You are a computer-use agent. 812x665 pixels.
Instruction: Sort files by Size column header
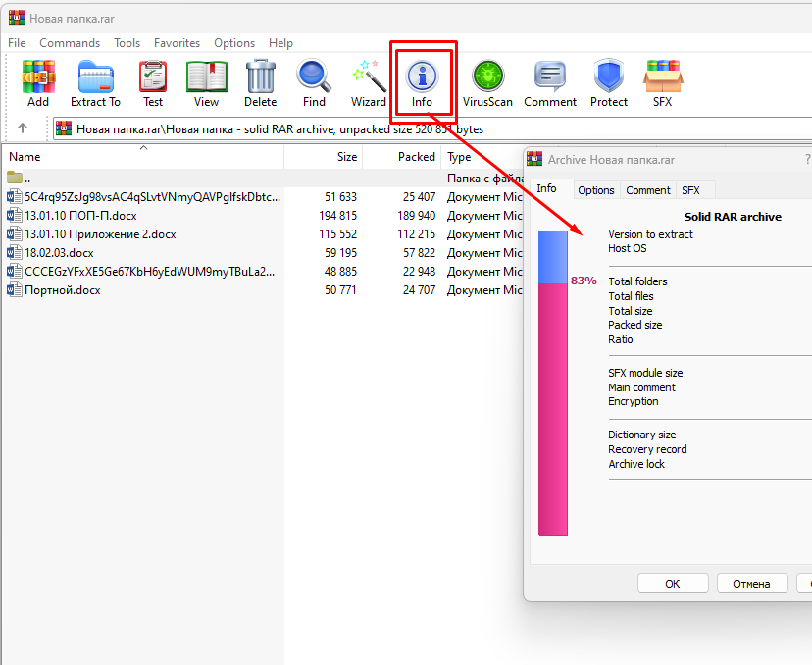(x=324, y=156)
